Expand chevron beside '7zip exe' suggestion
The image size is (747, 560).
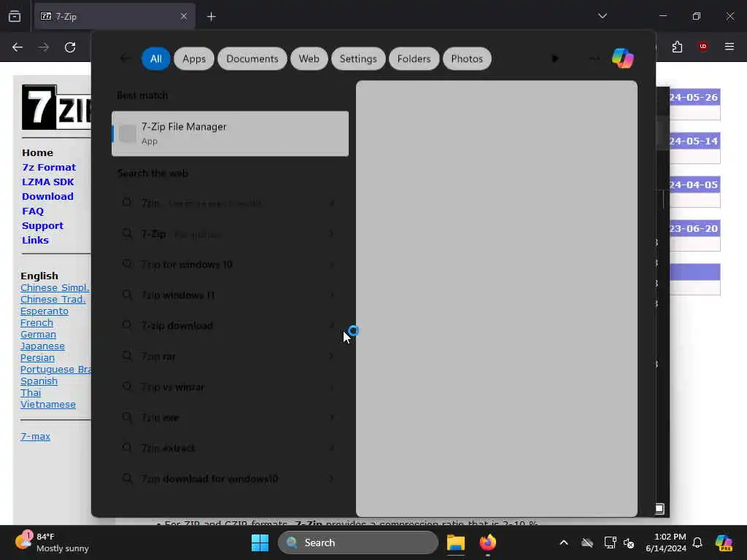(x=332, y=417)
